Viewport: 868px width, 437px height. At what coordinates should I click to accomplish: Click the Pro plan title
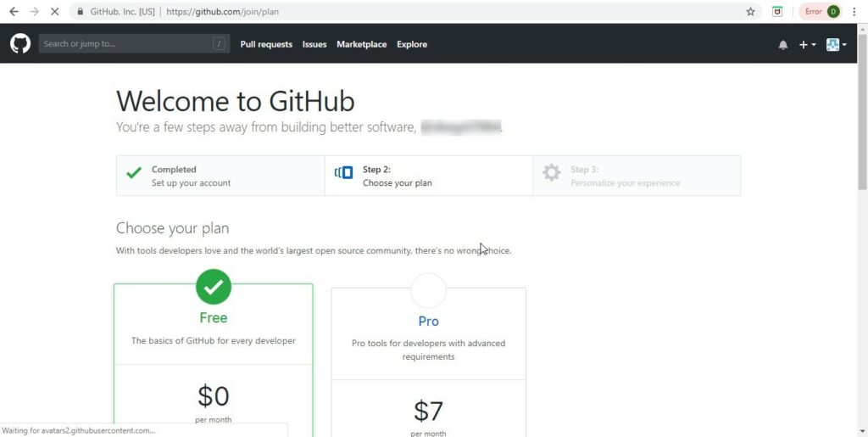[428, 322]
